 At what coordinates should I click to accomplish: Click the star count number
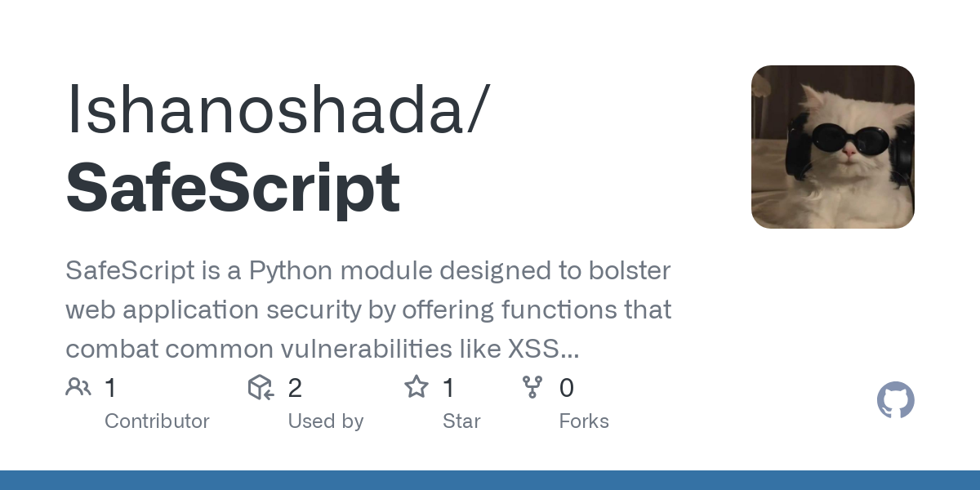[448, 388]
